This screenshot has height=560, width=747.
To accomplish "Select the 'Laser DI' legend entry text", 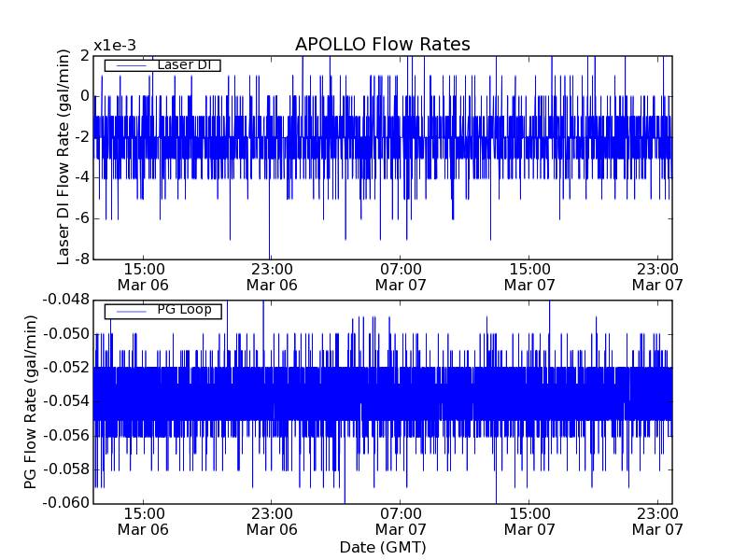I will [x=184, y=64].
